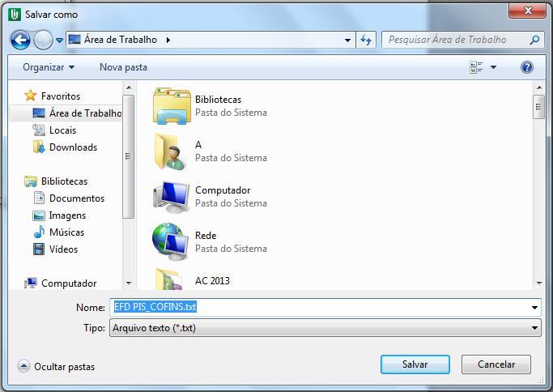Open the help question mark icon

point(527,67)
